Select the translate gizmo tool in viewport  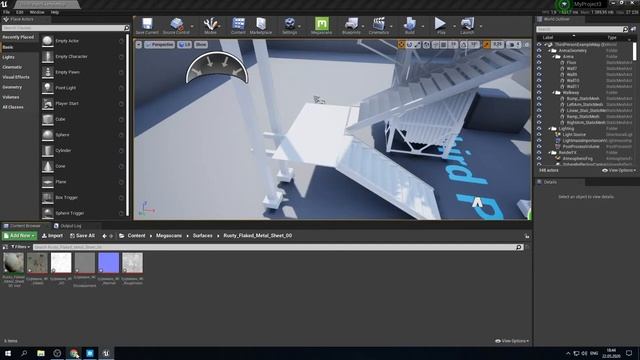401,44
